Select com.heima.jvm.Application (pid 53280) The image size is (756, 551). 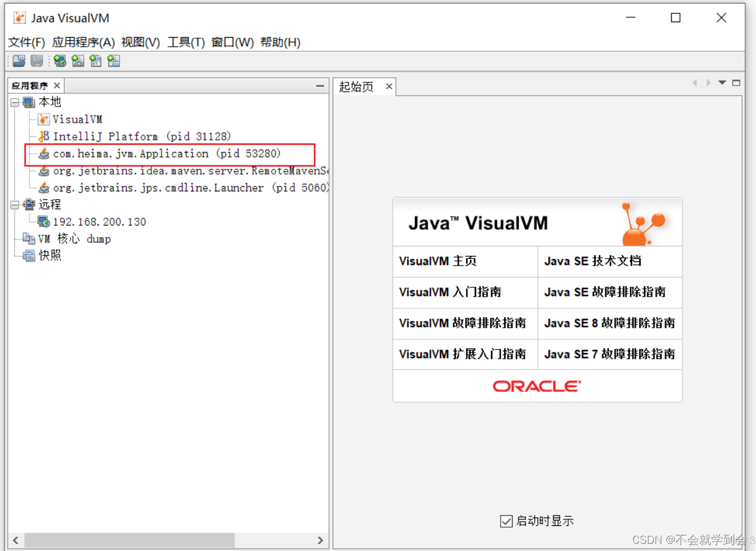coord(167,154)
